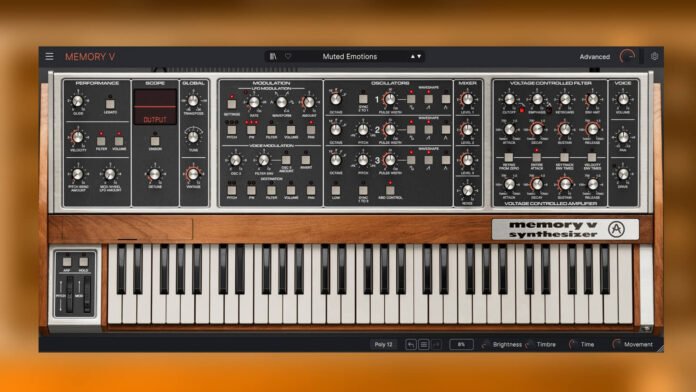
Task: Adjust oscillator 1 Pulse Width knob
Action: [390, 99]
